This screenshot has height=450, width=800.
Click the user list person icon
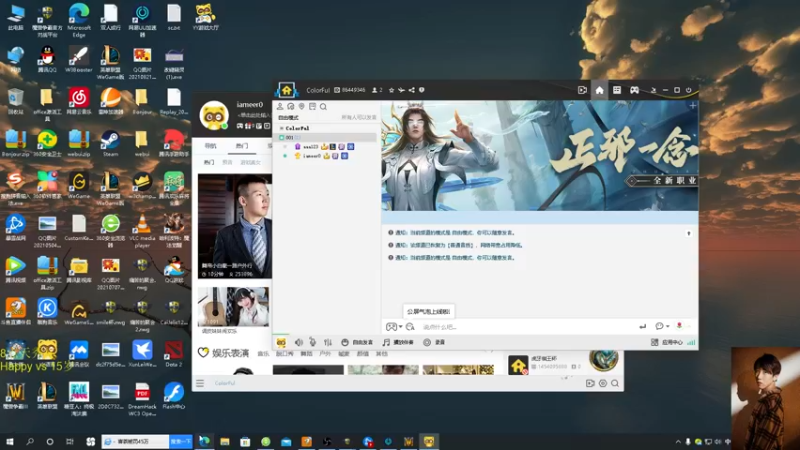[x=280, y=107]
